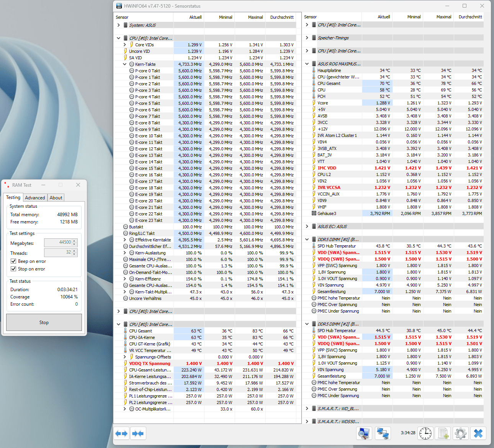Screen dimensions: 494x448
Task: Expand the Core VIDs node
Action: (x=124, y=45)
